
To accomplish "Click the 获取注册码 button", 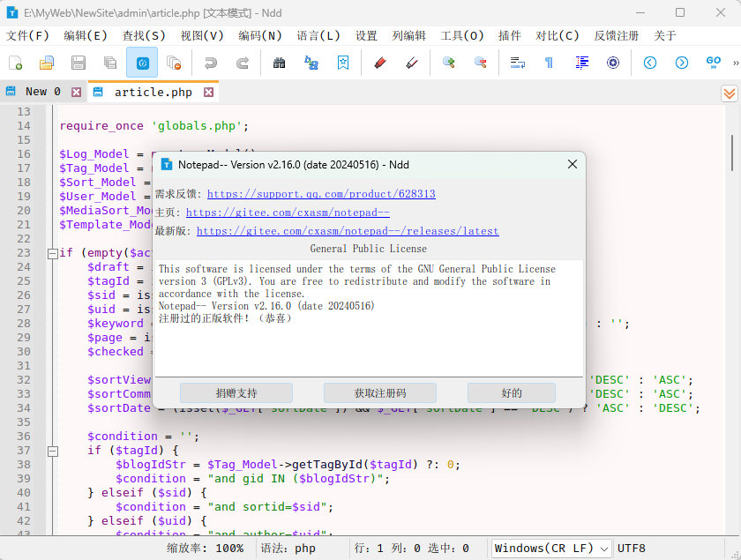I will pos(380,393).
